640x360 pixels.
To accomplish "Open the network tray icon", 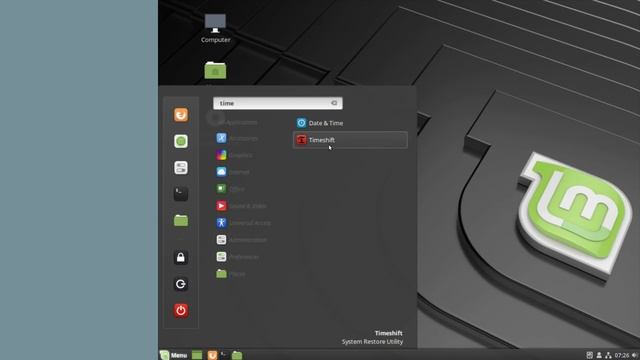I will pyautogui.click(x=609, y=356).
